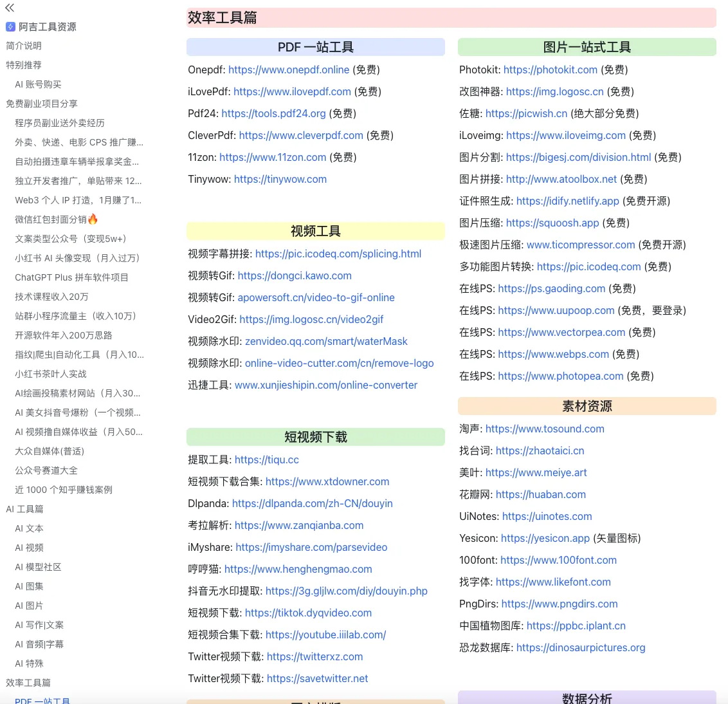Select ChatGPT Plus 拼车软件项目 entry
The height and width of the screenshot is (704, 728).
tap(71, 277)
